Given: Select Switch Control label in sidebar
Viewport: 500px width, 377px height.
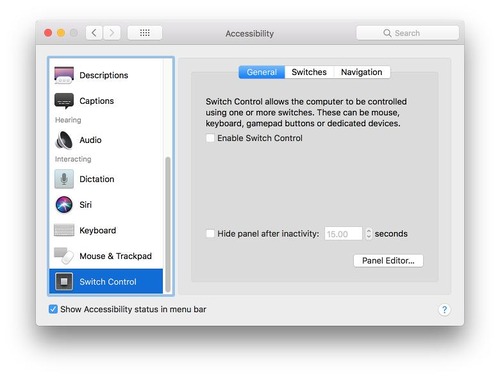Looking at the screenshot, I should tap(108, 282).
